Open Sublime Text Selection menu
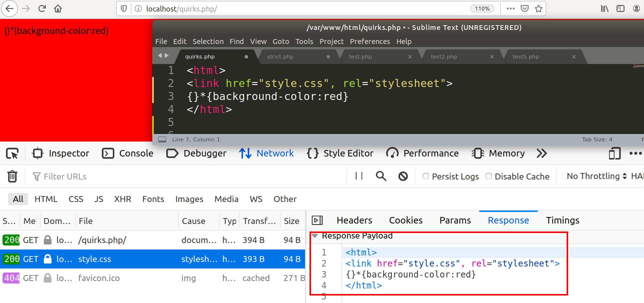 click(x=208, y=41)
